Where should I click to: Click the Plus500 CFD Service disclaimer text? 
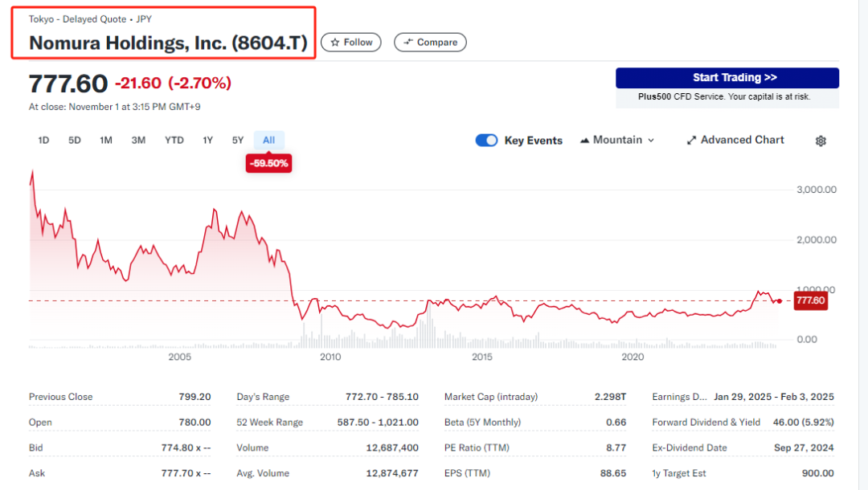click(x=724, y=96)
